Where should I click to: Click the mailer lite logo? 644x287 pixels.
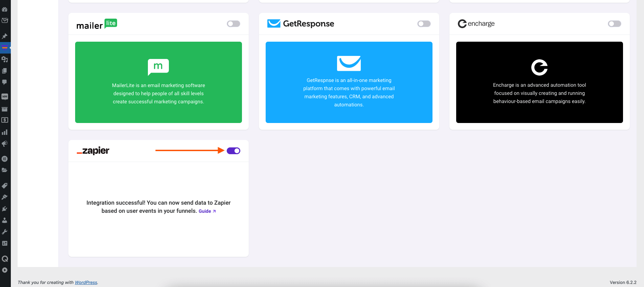pos(97,24)
